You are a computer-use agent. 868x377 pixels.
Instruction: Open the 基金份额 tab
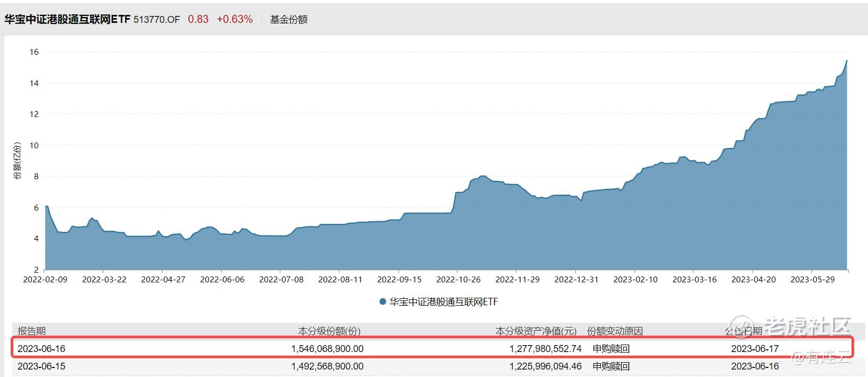click(289, 20)
